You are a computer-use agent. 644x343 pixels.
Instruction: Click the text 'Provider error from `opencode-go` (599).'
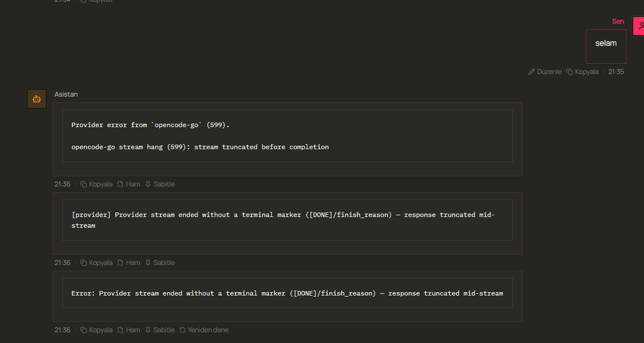150,125
